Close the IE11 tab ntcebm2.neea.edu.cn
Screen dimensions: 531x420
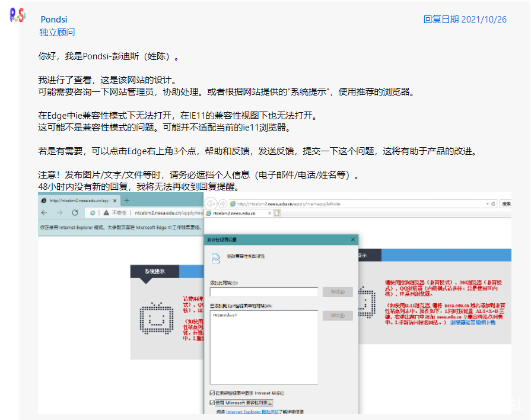click(x=269, y=214)
